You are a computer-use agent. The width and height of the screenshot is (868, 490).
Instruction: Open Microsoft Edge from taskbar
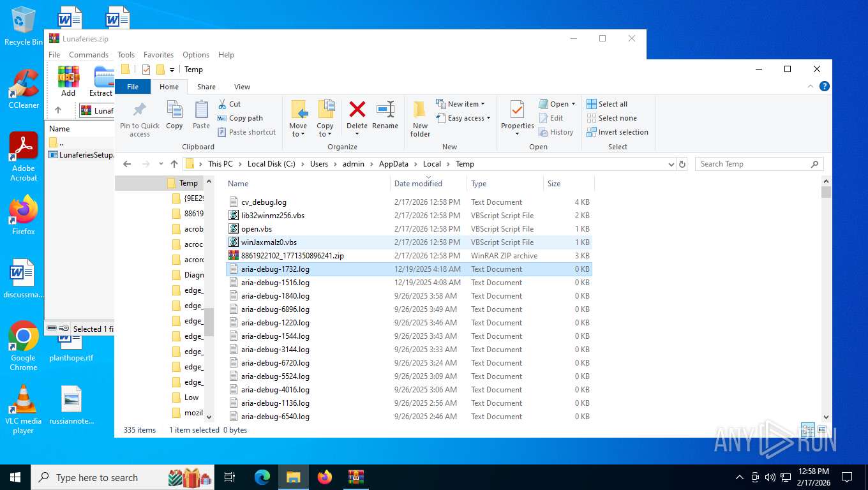[262, 477]
